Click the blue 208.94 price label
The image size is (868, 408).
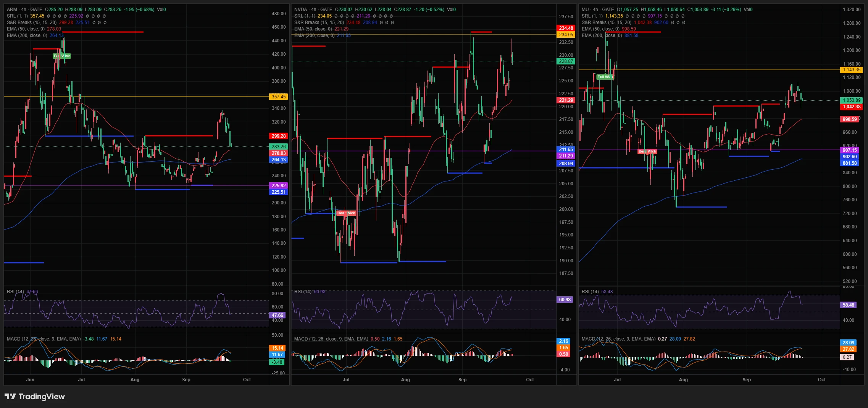(x=566, y=164)
